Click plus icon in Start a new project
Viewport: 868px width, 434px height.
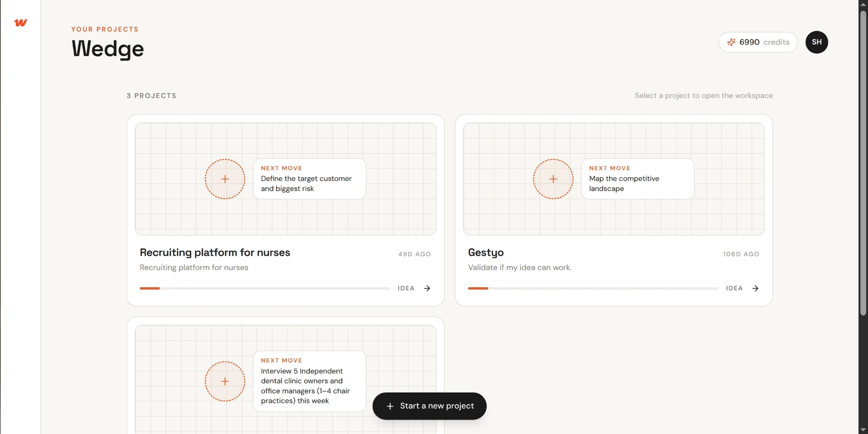(390, 406)
